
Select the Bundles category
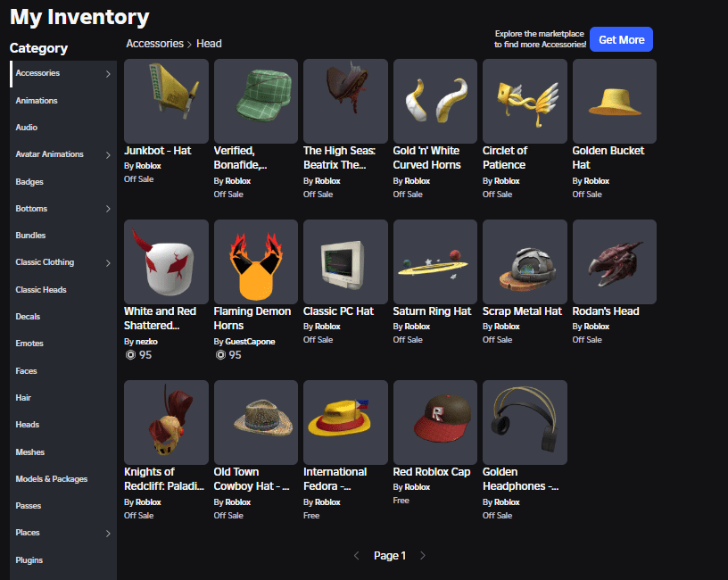tap(63, 236)
